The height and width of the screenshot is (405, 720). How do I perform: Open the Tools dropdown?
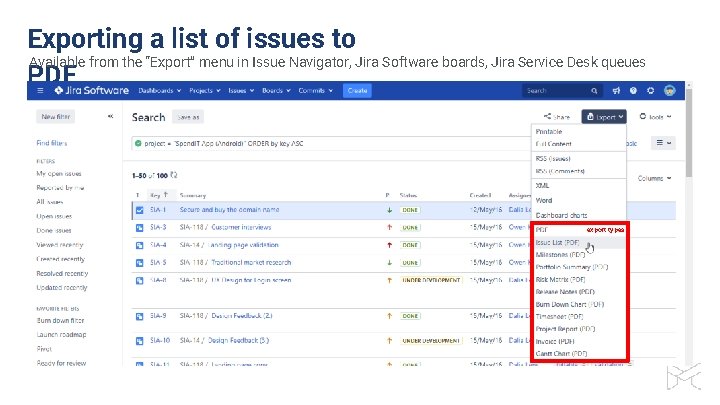[x=656, y=117]
